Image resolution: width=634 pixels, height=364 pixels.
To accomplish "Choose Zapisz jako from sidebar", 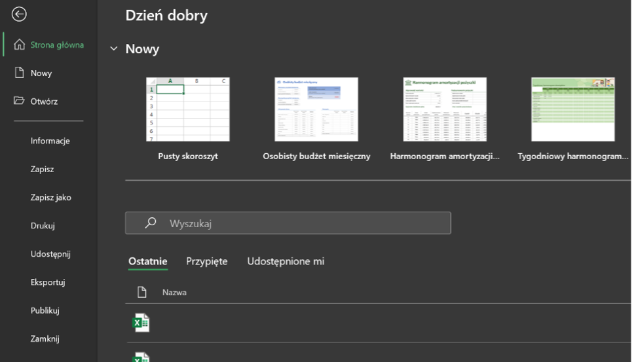I will pyautogui.click(x=50, y=197).
